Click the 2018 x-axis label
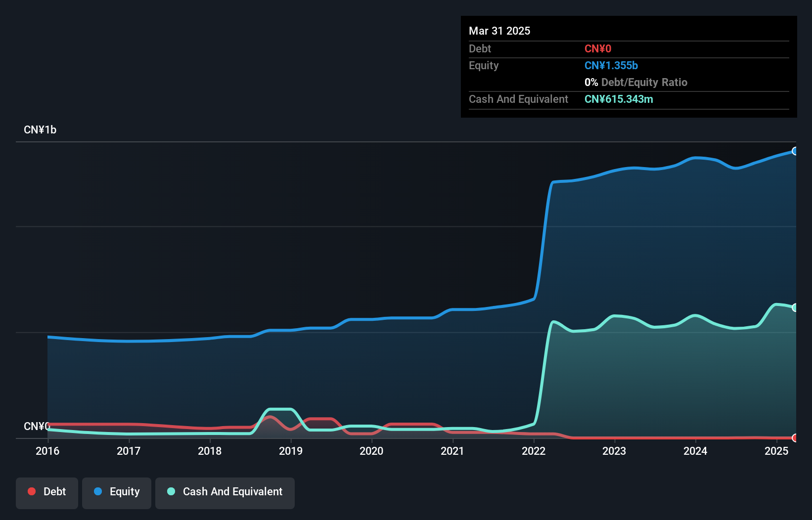Image resolution: width=812 pixels, height=520 pixels. tap(210, 451)
